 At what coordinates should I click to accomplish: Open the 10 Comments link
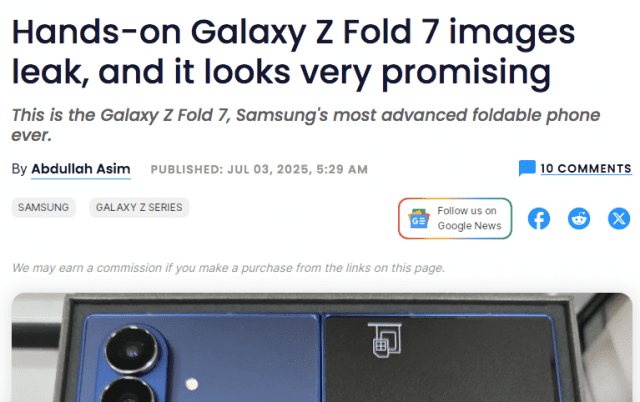tap(586, 169)
